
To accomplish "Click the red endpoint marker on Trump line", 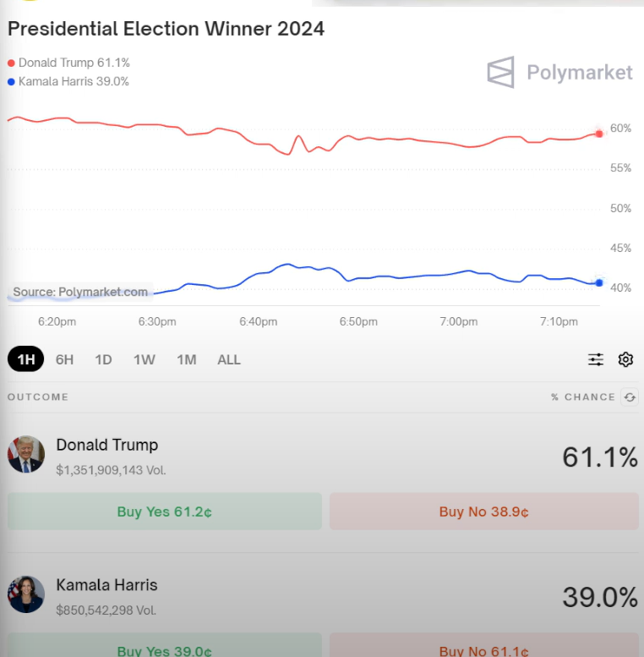I will 599,134.
